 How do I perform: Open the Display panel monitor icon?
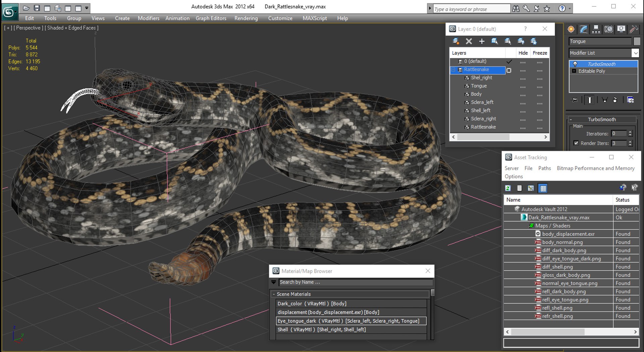click(x=621, y=29)
